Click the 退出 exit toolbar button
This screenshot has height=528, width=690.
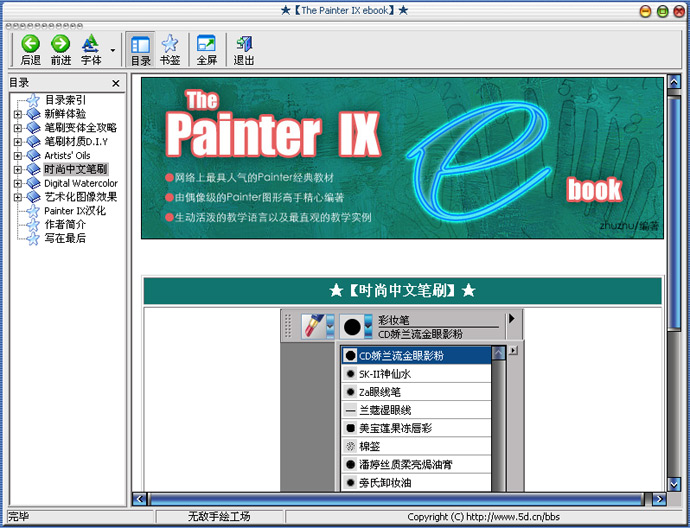(x=244, y=50)
